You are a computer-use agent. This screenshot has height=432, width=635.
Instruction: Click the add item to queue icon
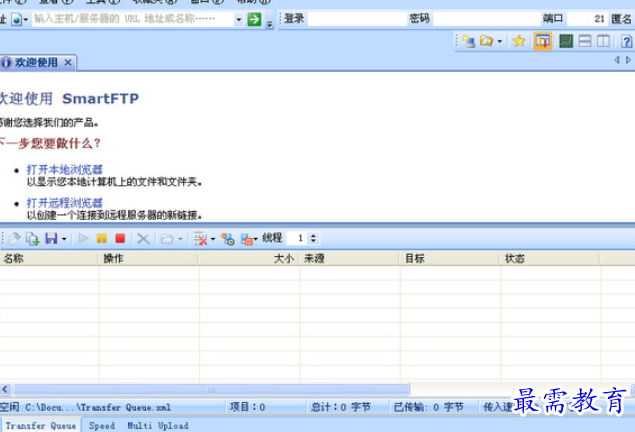[x=32, y=239]
